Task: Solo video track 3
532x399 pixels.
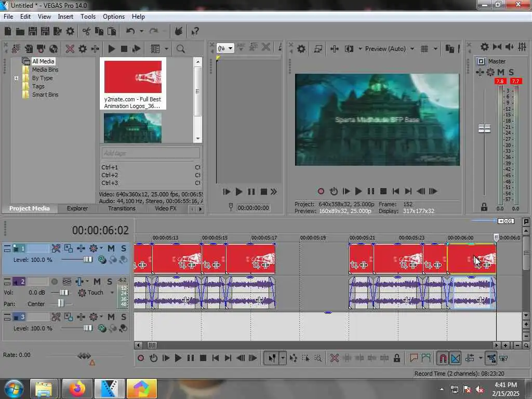Action: [x=124, y=317]
